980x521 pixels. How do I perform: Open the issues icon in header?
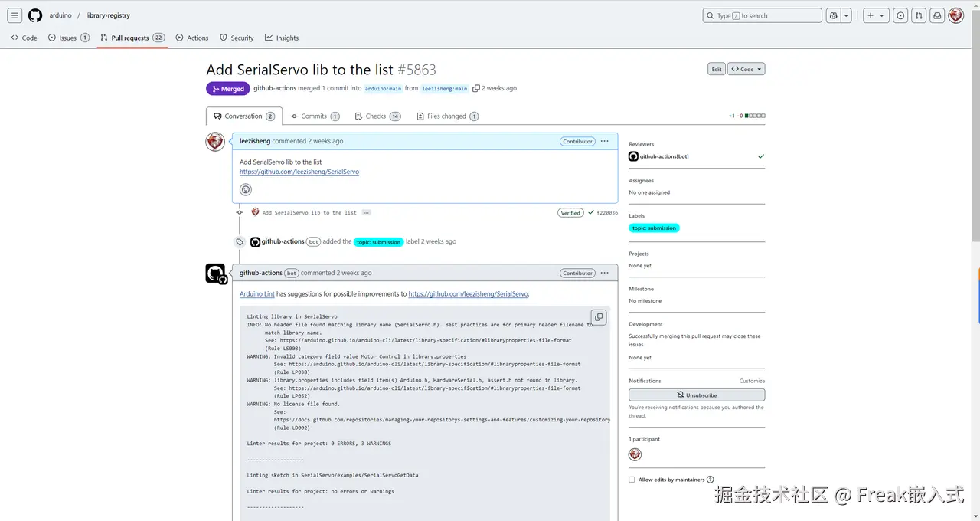point(900,15)
